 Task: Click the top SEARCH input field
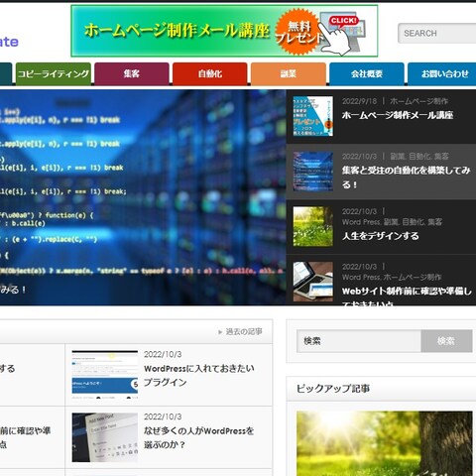coord(437,33)
